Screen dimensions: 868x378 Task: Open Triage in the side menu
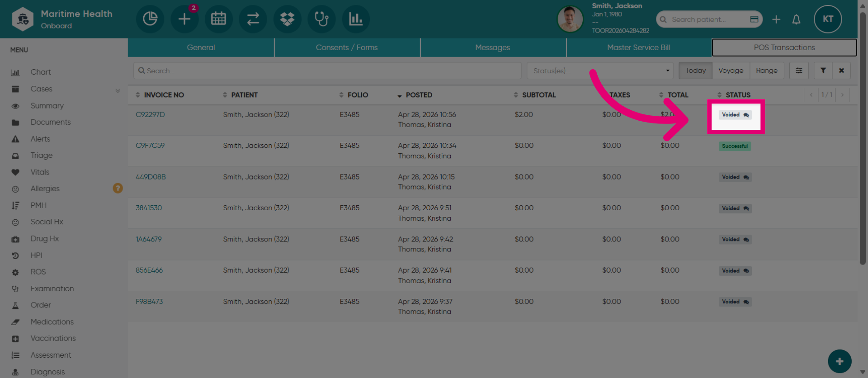pos(42,156)
